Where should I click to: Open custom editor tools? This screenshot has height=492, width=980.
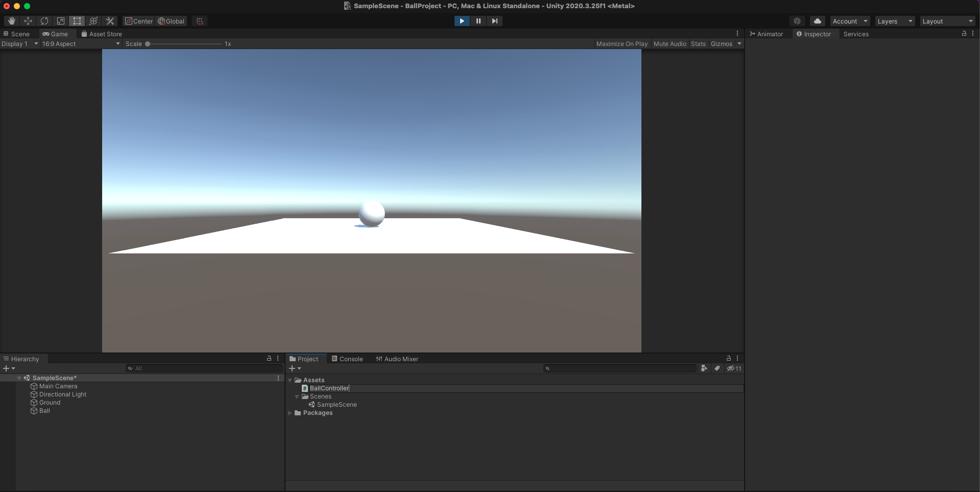tap(110, 21)
